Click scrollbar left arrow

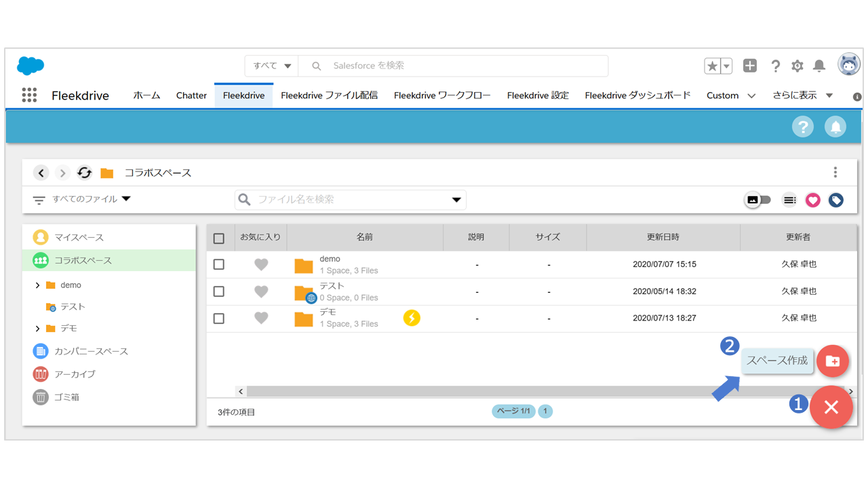pos(241,391)
